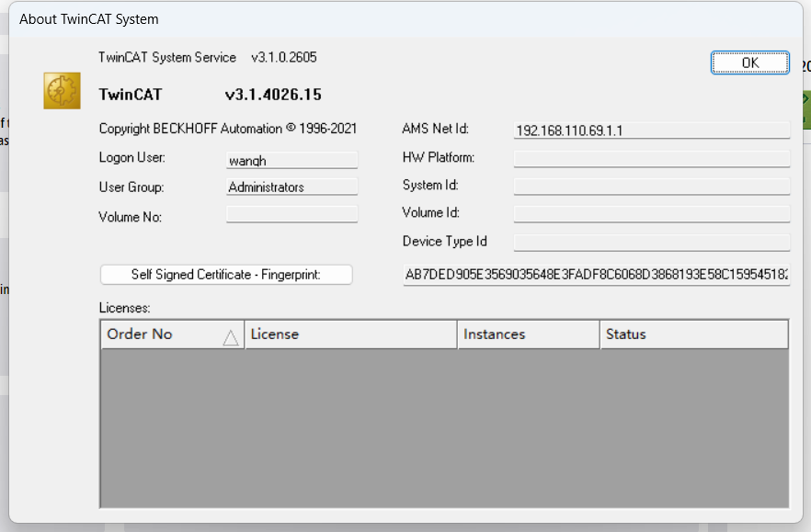The height and width of the screenshot is (532, 811).
Task: Click the Logon User field showing wangh
Action: (x=291, y=160)
